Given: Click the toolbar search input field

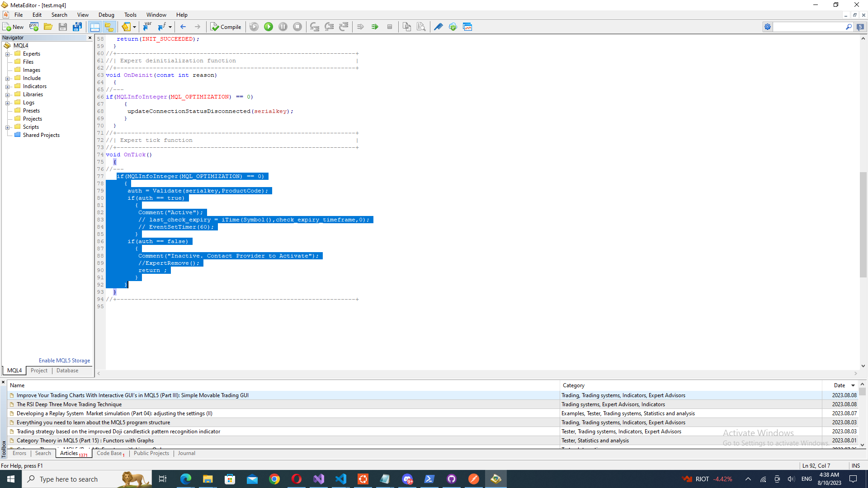Looking at the screenshot, I should click(x=807, y=27).
